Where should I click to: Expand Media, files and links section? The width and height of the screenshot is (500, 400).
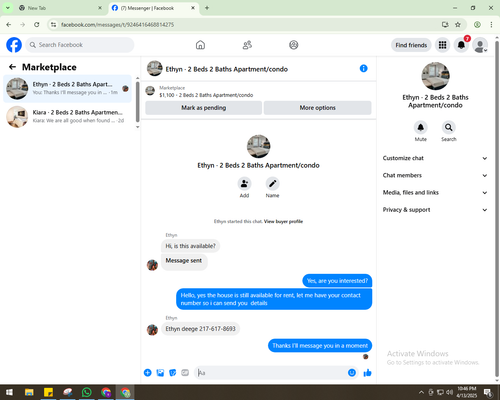(x=435, y=192)
